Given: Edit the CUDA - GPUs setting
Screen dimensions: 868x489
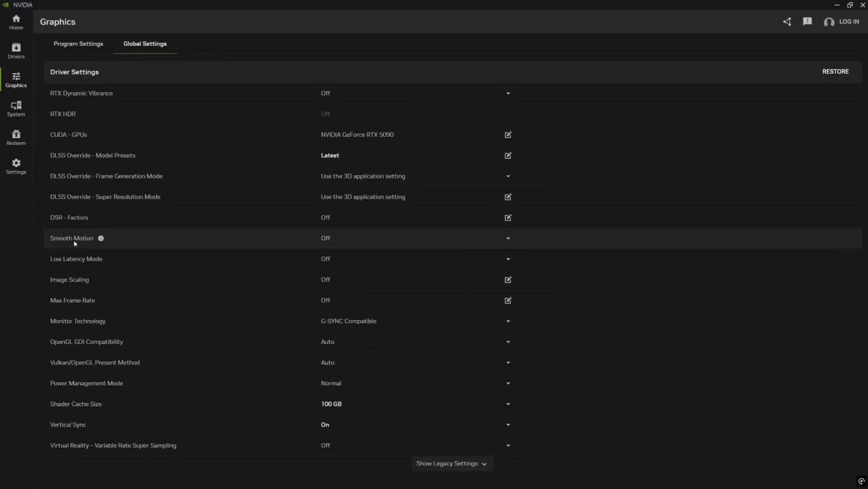Looking at the screenshot, I should (508, 135).
